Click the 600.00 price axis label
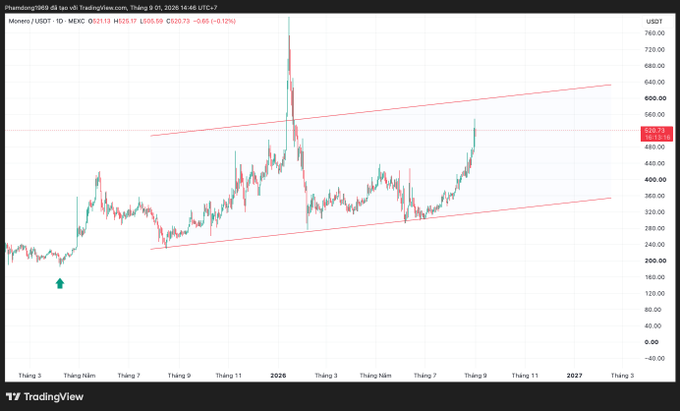This screenshot has width=680, height=411. (x=655, y=98)
